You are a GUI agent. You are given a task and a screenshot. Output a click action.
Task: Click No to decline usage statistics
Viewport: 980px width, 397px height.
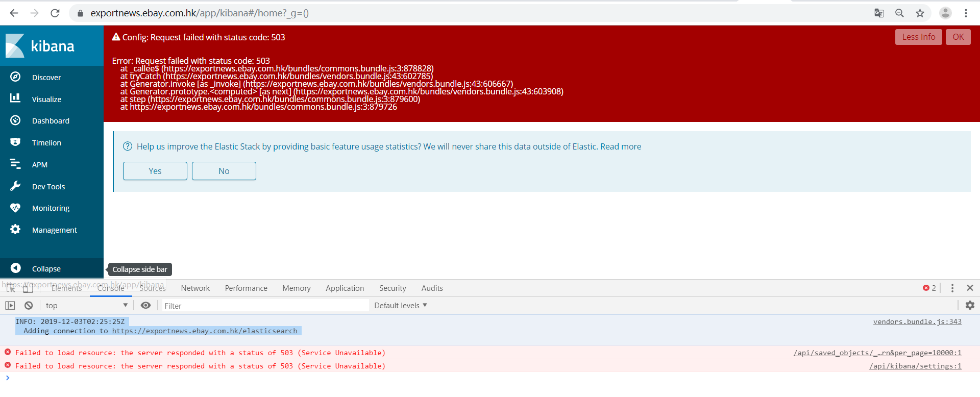[x=224, y=171]
